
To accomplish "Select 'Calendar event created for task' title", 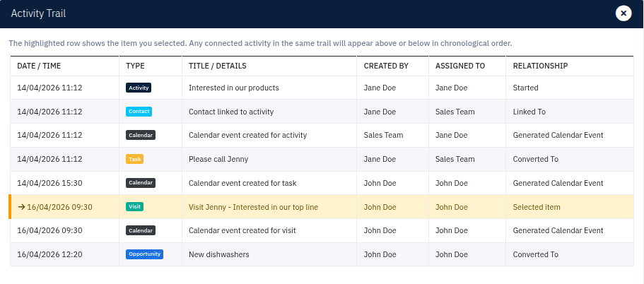I will (242, 183).
